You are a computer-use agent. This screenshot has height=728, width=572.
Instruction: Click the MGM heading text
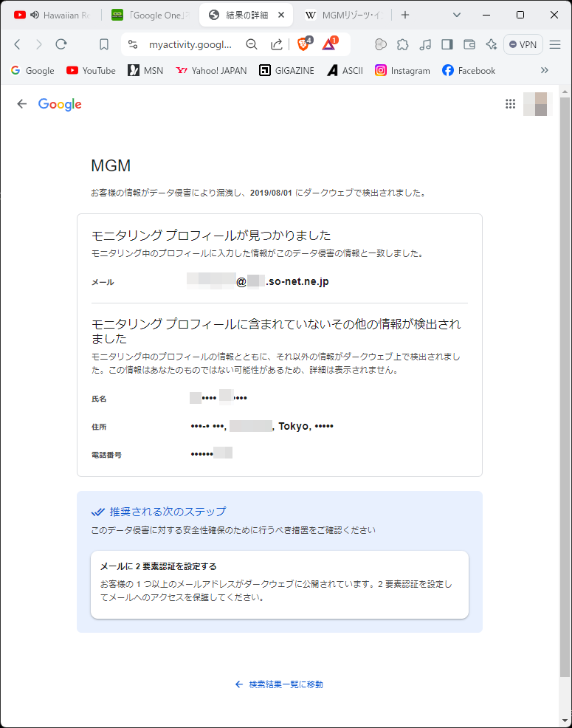coord(111,165)
